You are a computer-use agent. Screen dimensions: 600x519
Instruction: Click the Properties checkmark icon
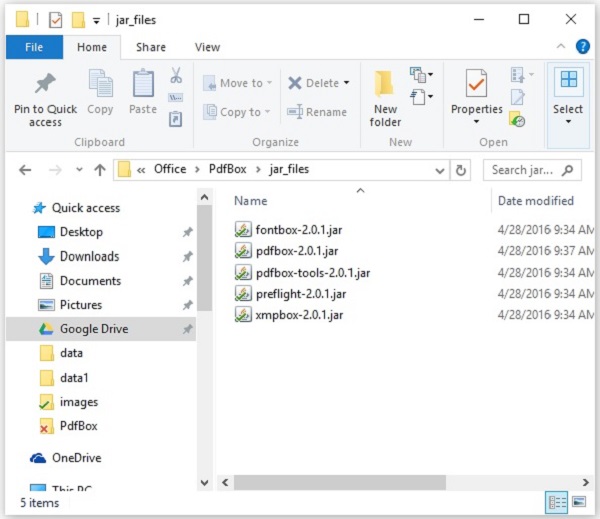click(x=476, y=83)
